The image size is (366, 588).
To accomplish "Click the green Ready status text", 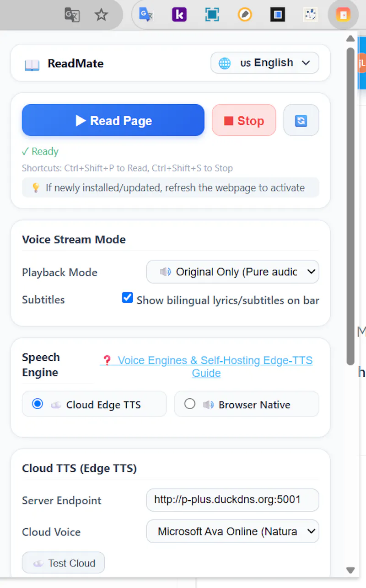I will pos(40,151).
